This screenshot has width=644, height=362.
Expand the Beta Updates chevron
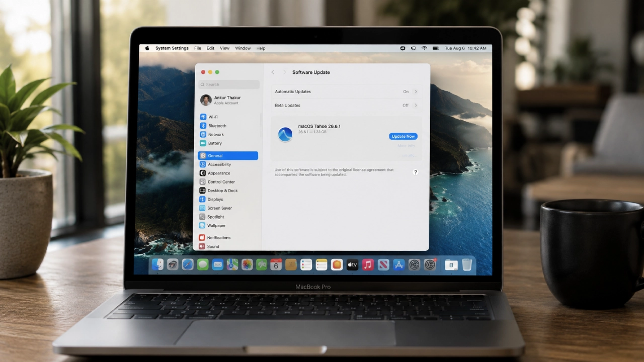(416, 105)
